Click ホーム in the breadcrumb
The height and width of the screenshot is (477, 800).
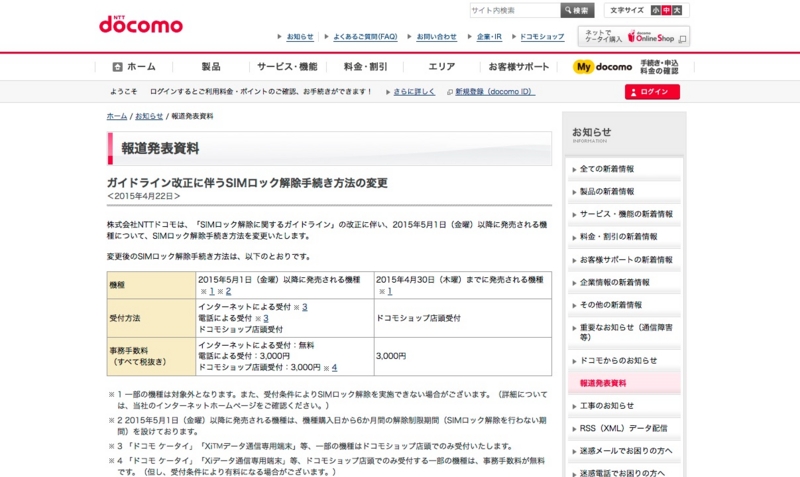pyautogui.click(x=116, y=116)
